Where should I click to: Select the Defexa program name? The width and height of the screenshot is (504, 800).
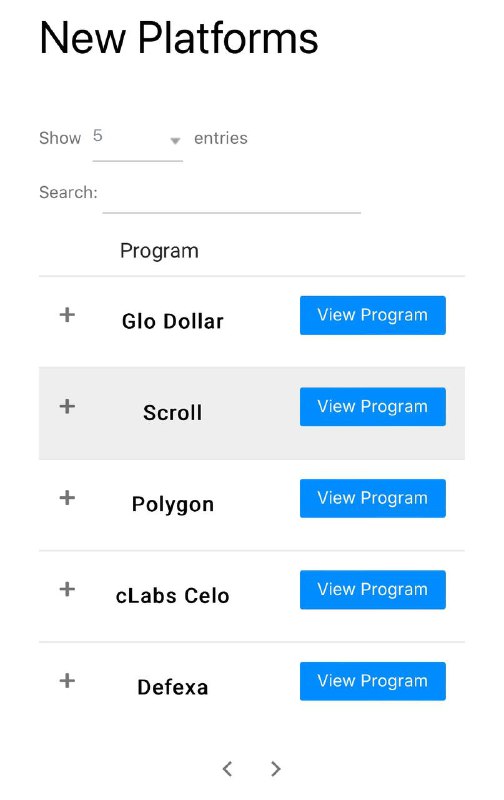click(x=172, y=688)
